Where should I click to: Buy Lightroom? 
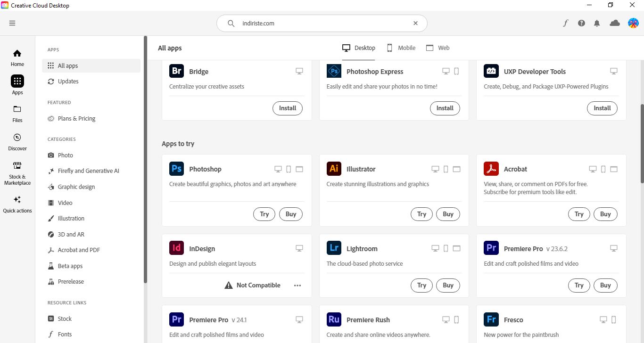pos(448,285)
